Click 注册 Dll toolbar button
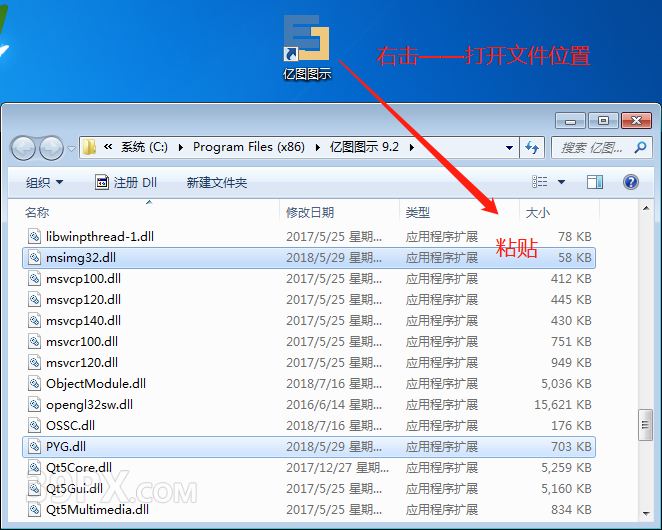The height and width of the screenshot is (530, 662). click(126, 182)
